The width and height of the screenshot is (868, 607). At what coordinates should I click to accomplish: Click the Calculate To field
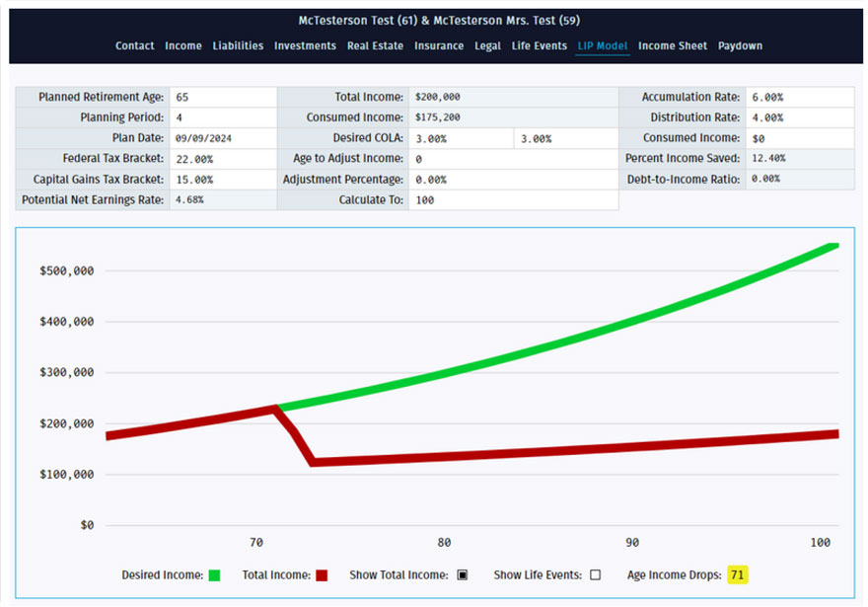click(x=513, y=200)
